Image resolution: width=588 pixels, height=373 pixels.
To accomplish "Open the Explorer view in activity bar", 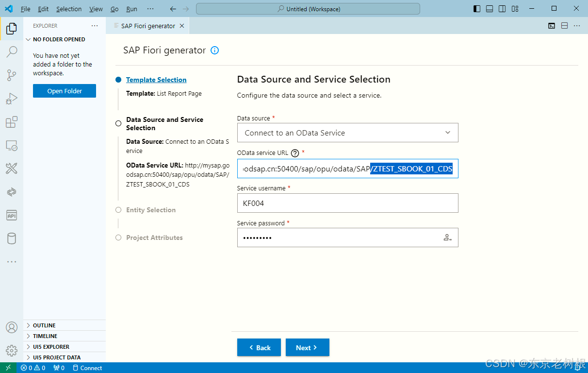I will tap(12, 29).
